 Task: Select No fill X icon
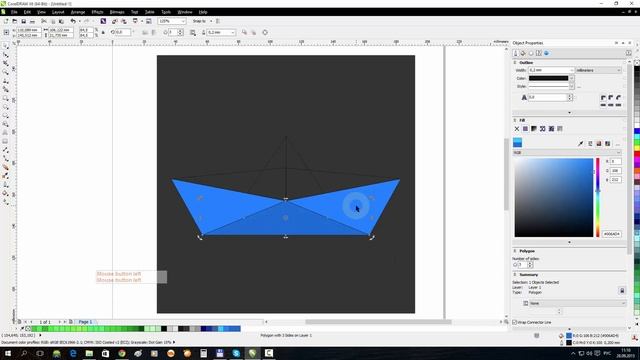pos(517,129)
